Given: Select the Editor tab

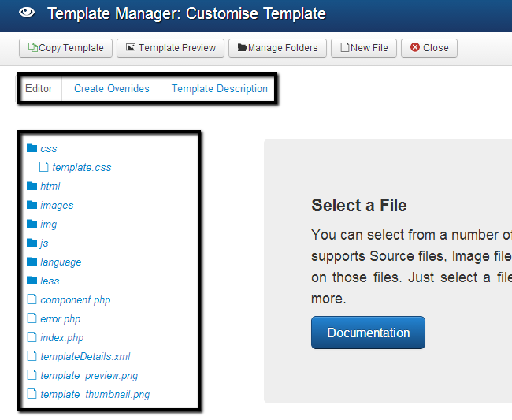Looking at the screenshot, I should (39, 89).
